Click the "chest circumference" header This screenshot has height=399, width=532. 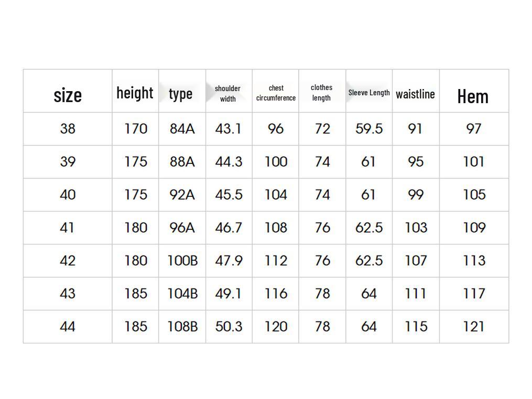pyautogui.click(x=276, y=93)
